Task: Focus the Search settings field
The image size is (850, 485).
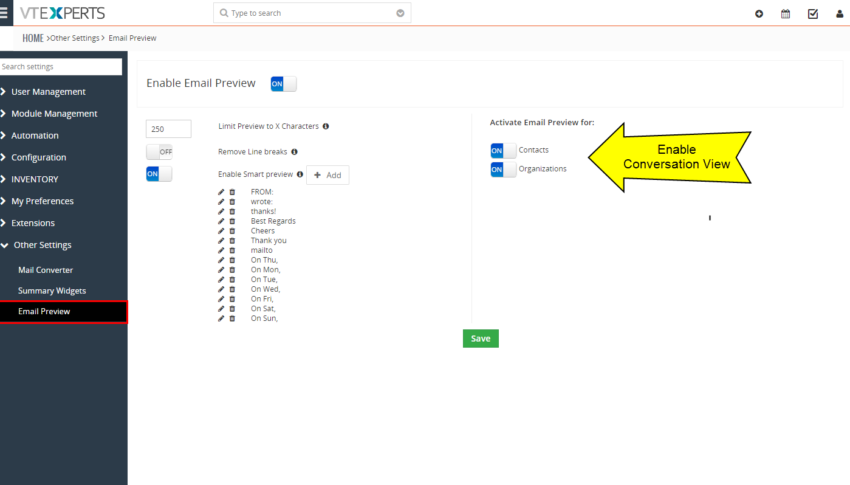Action: [x=61, y=67]
